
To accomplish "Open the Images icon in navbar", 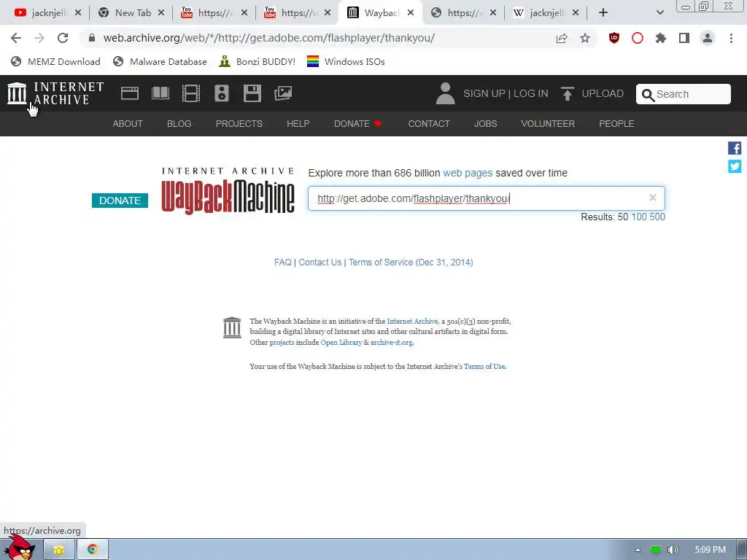I will (283, 93).
